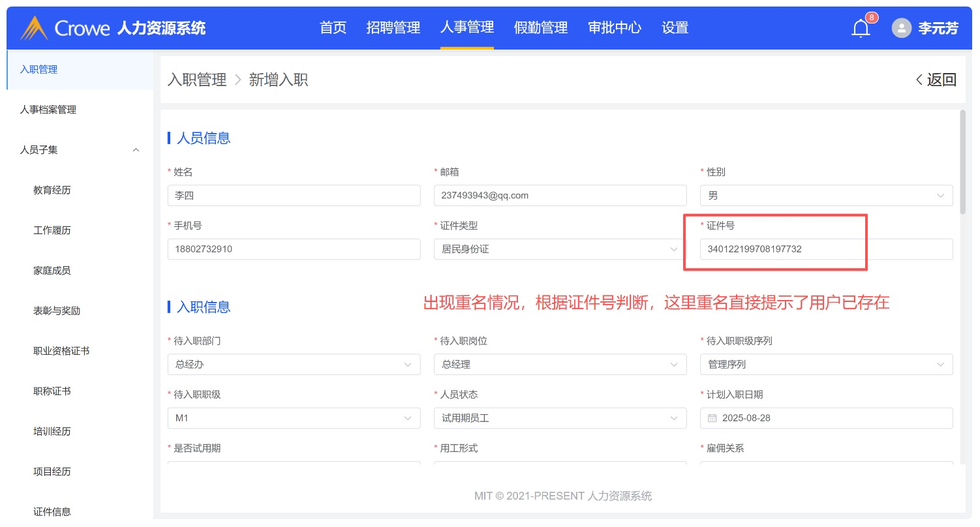Click the 证件号 input field
Viewport: 980px width, 527px height.
point(825,249)
